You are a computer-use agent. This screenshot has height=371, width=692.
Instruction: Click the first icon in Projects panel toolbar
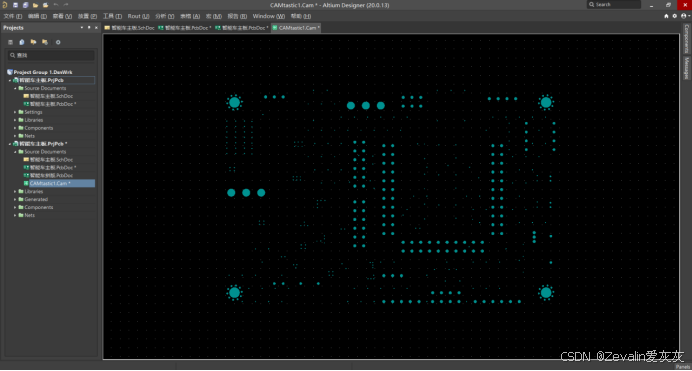click(11, 42)
